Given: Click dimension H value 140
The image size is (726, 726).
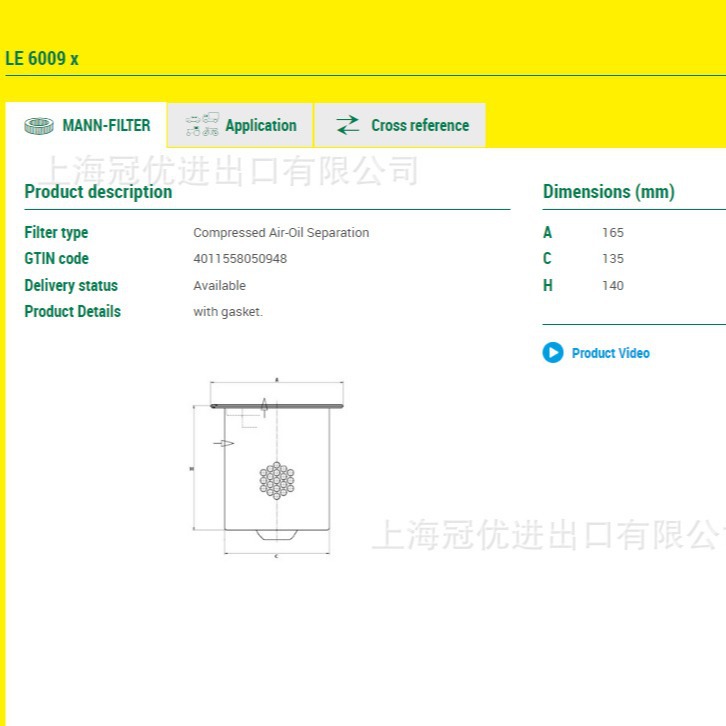Looking at the screenshot, I should 613,285.
